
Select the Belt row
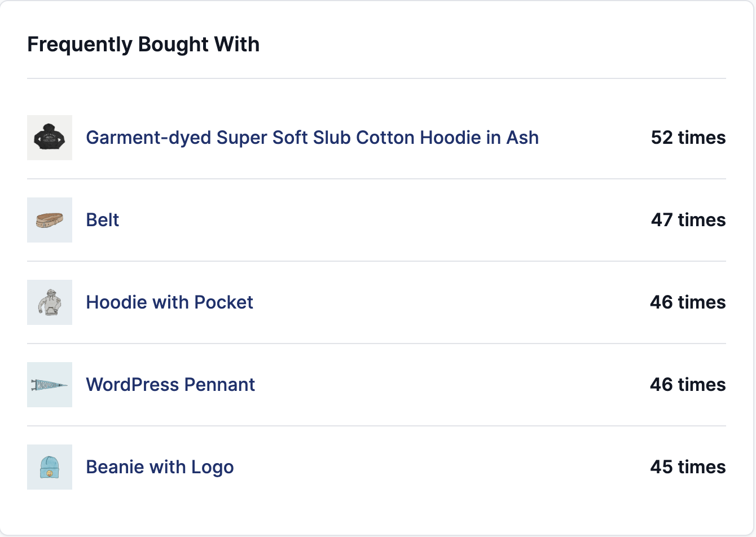click(x=378, y=220)
